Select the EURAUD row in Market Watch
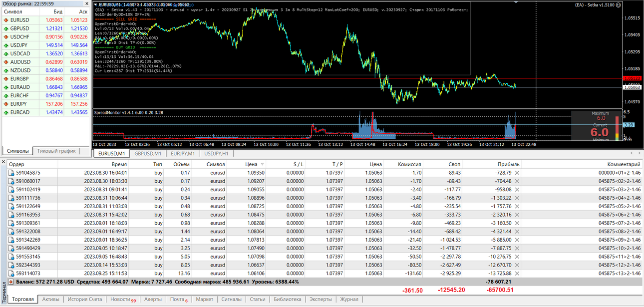The image size is (644, 307). pos(45,87)
